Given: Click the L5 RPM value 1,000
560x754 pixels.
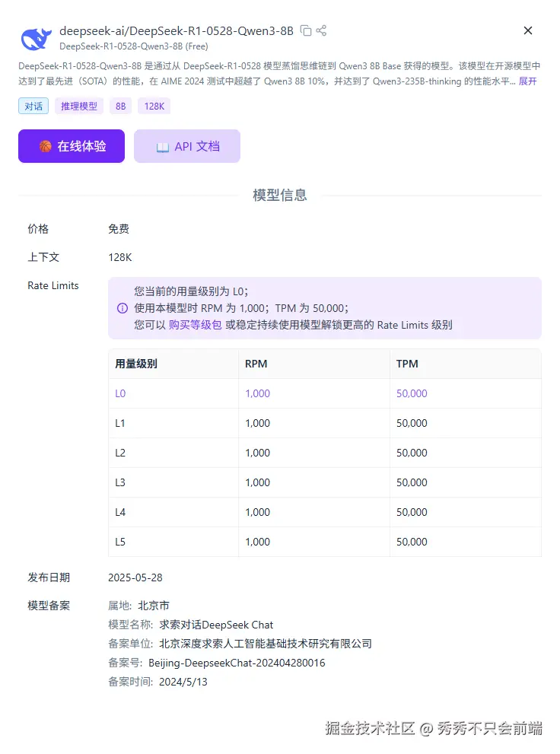Looking at the screenshot, I should (258, 542).
